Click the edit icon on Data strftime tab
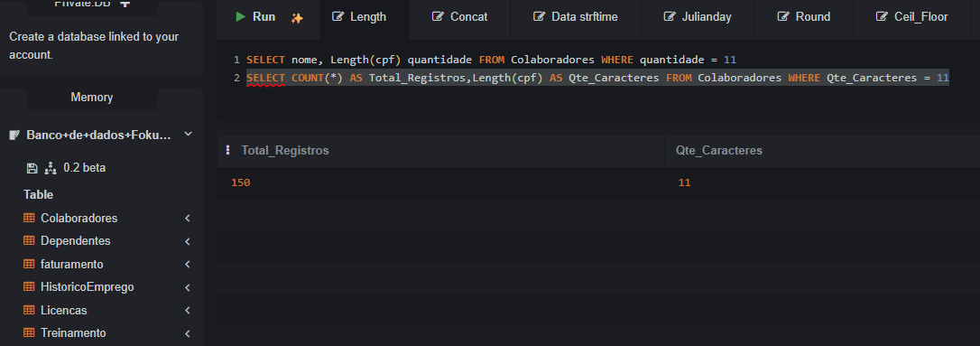 click(x=539, y=17)
